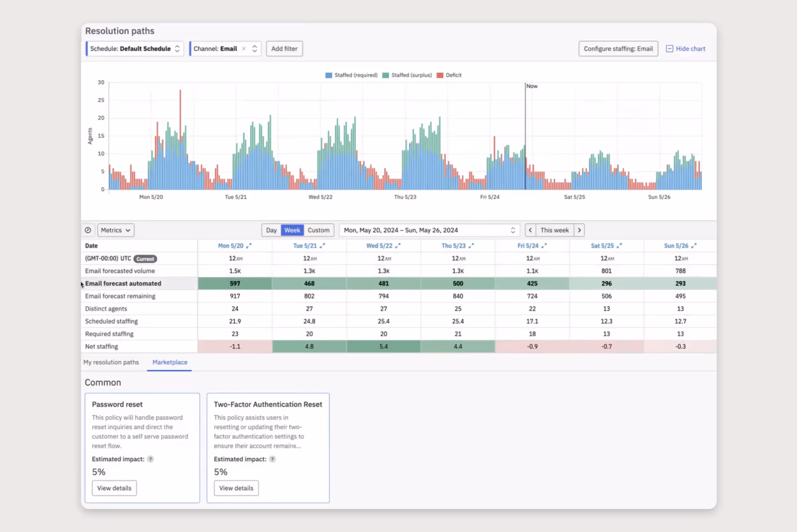797x532 pixels.
Task: Click the Add filter button
Action: click(284, 48)
